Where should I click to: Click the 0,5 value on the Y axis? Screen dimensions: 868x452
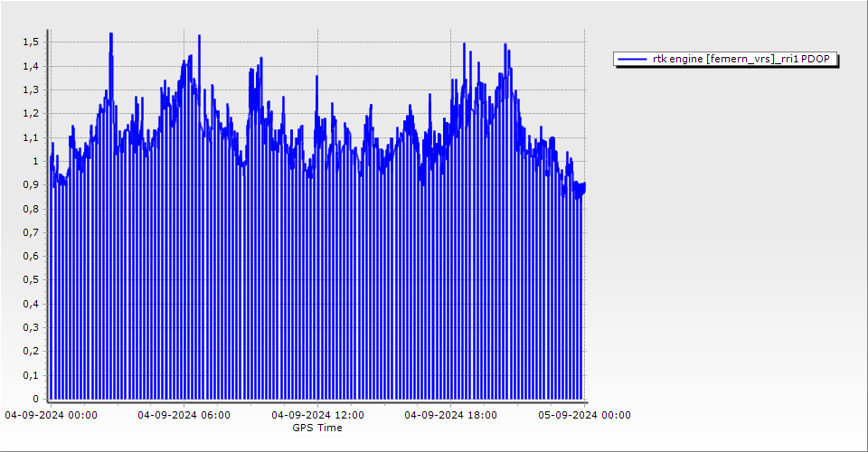tap(32, 280)
